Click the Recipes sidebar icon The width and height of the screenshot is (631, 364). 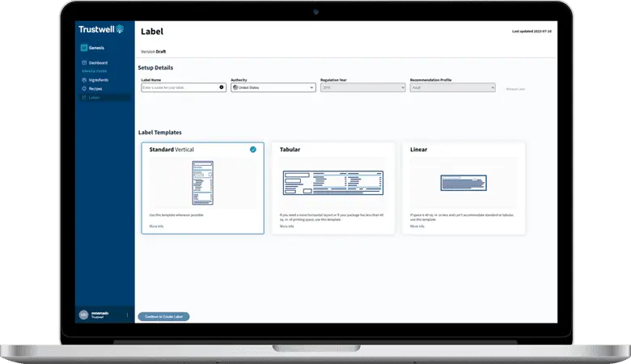point(84,88)
